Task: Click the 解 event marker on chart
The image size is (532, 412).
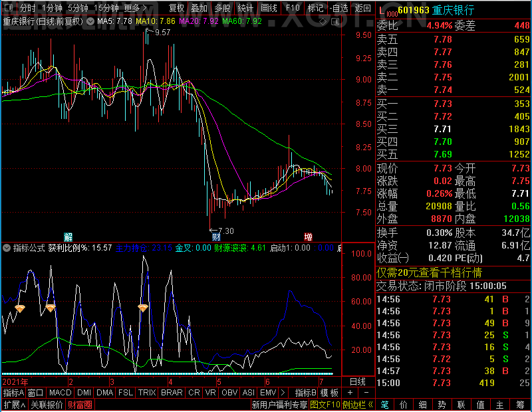Action: click(x=68, y=237)
